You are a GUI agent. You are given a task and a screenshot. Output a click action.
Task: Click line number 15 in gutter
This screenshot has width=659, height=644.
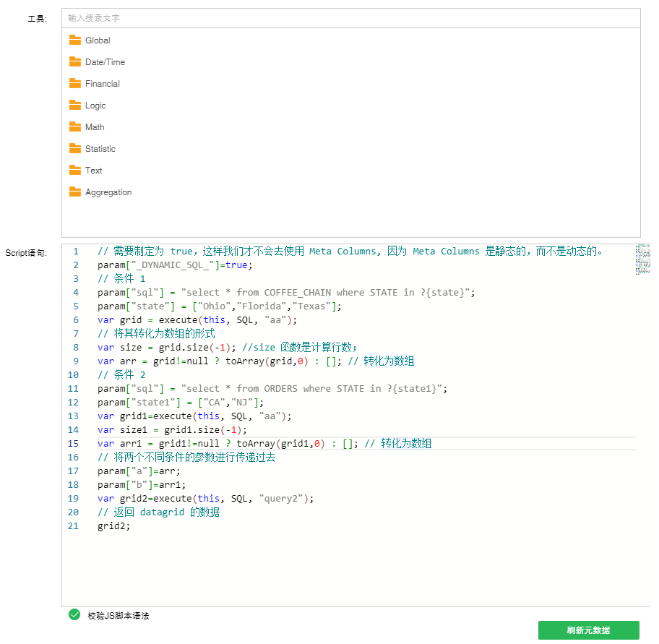73,443
